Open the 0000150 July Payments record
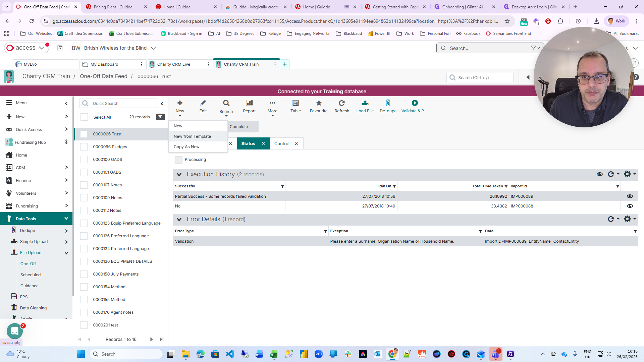Viewport: 644px width, 362px height. 116,274
